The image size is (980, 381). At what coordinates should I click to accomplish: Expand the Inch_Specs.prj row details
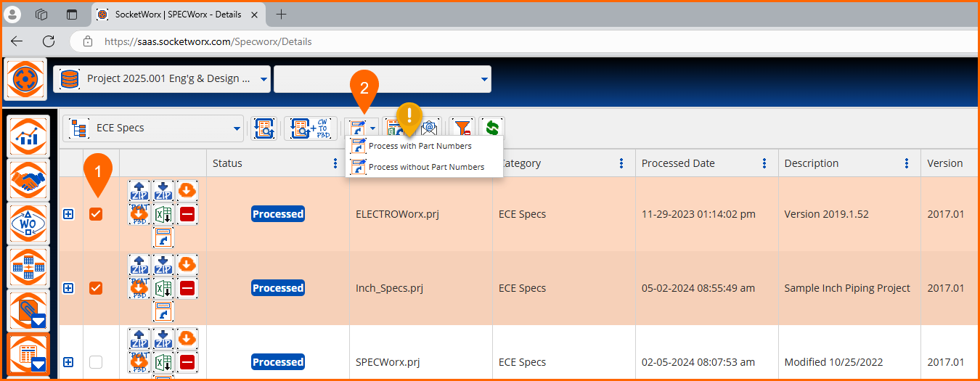coord(68,288)
